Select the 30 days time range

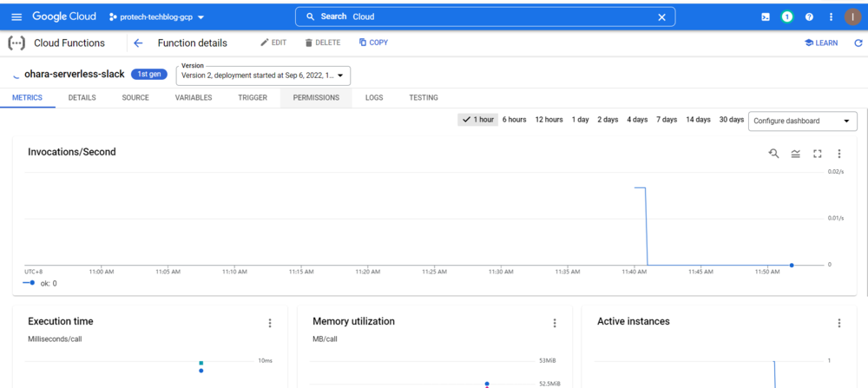(731, 120)
